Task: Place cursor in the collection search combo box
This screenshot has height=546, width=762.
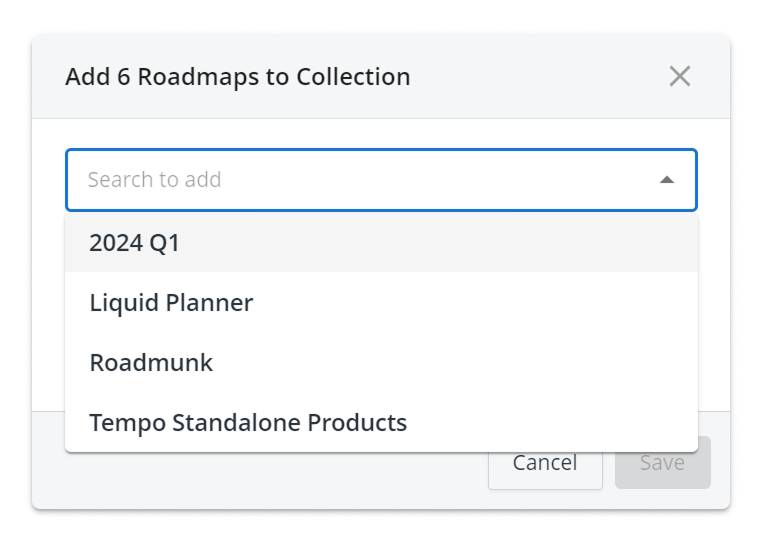Action: (360, 180)
